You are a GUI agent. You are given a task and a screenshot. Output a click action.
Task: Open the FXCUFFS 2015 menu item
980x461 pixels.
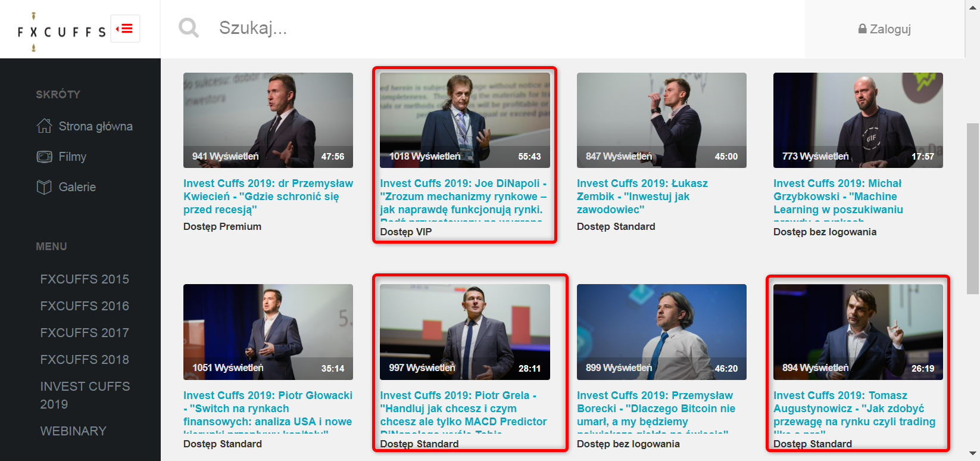[x=85, y=279]
